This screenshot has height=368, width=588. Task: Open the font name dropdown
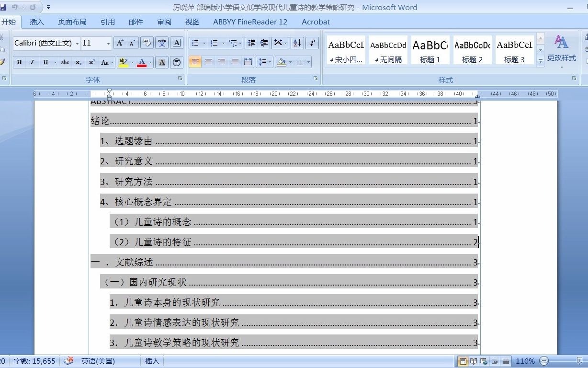tap(78, 43)
